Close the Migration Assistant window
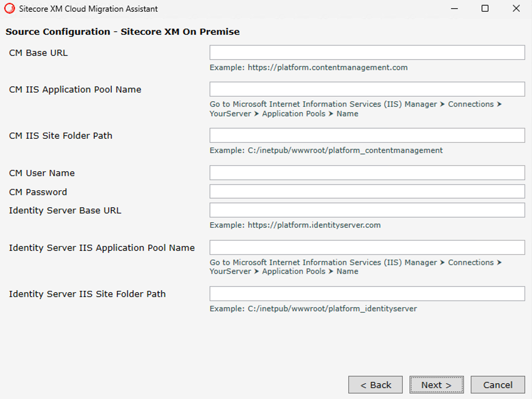 tap(516, 8)
